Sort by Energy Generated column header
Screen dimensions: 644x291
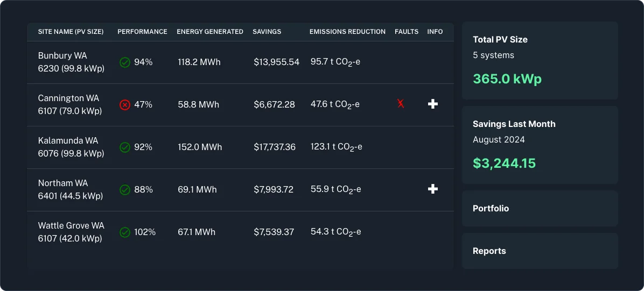(x=210, y=32)
